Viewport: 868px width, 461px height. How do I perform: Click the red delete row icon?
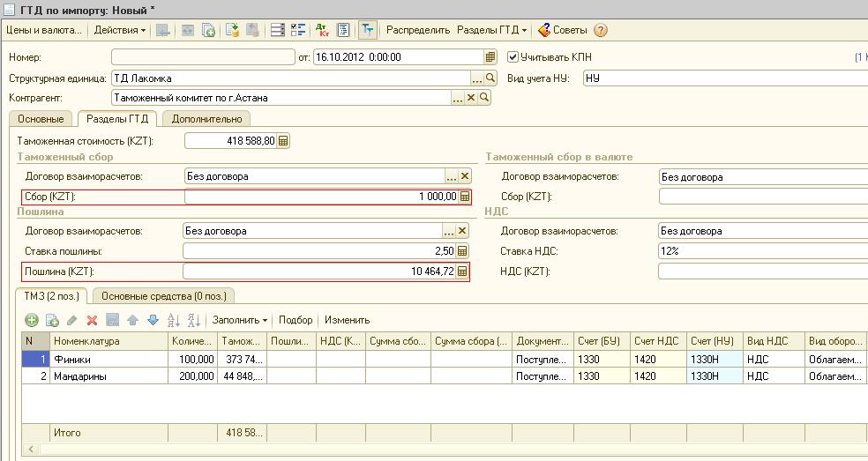coord(91,320)
